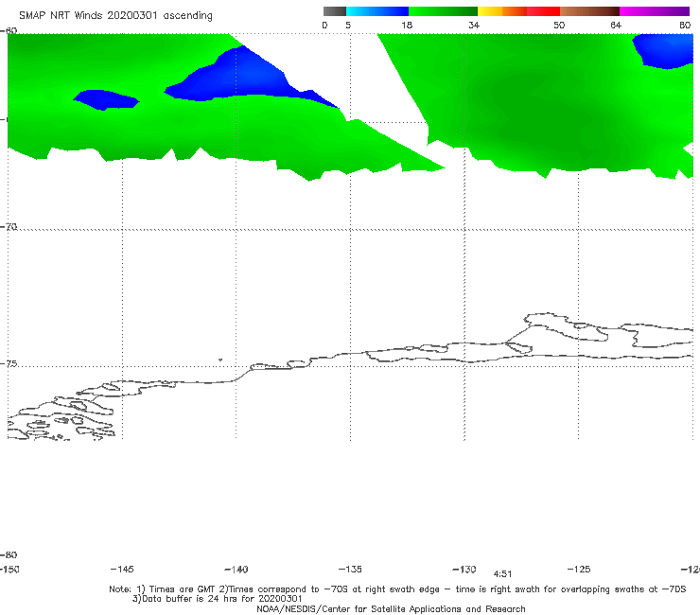
Task: Click the color bar label '34'
Action: tap(474, 26)
